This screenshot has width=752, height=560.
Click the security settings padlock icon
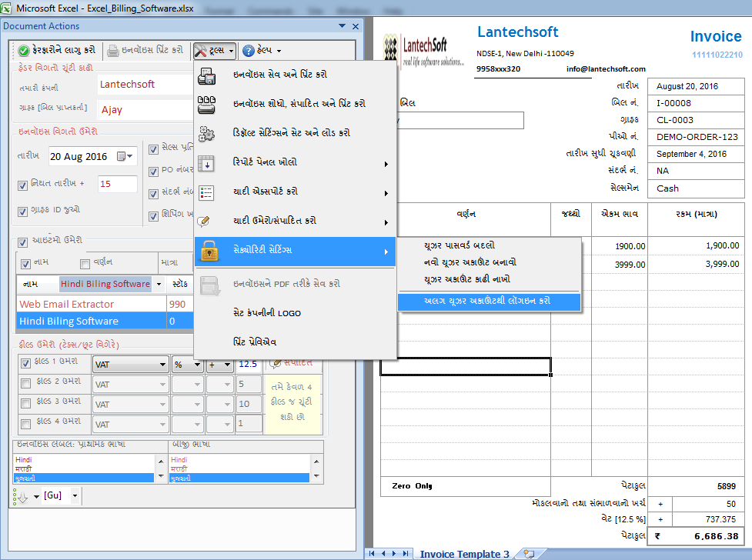pos(209,251)
